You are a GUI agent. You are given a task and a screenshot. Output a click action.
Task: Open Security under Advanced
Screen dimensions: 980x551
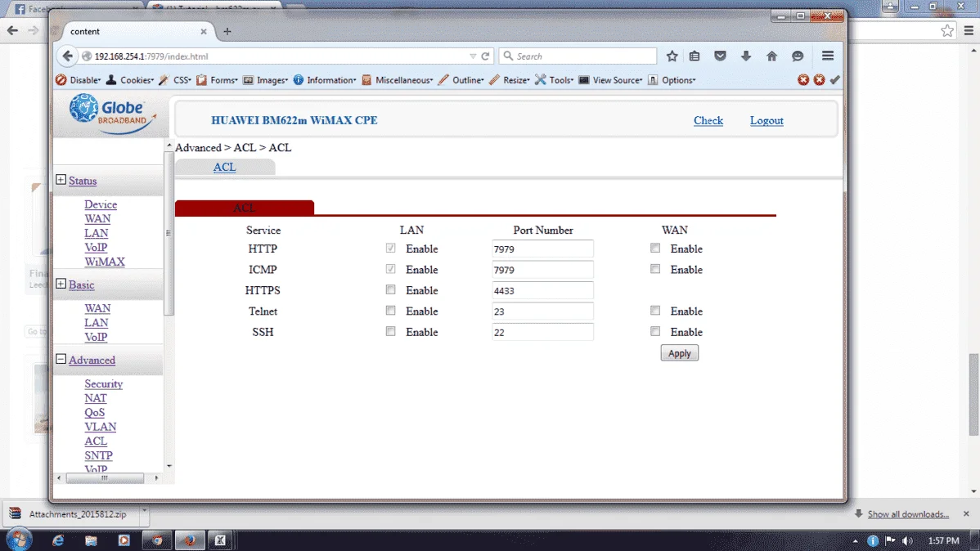(104, 383)
